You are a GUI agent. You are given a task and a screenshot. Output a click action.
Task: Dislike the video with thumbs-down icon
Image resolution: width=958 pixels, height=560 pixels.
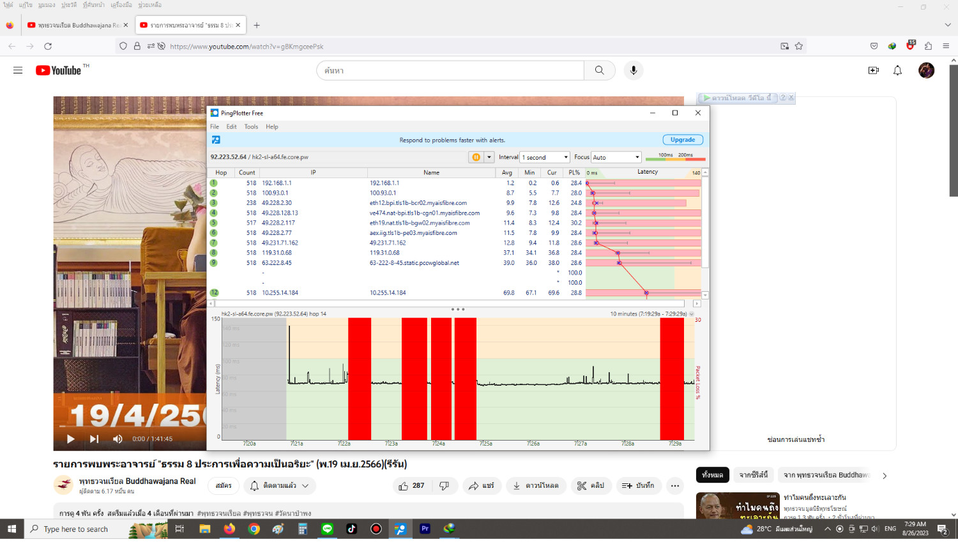(444, 486)
